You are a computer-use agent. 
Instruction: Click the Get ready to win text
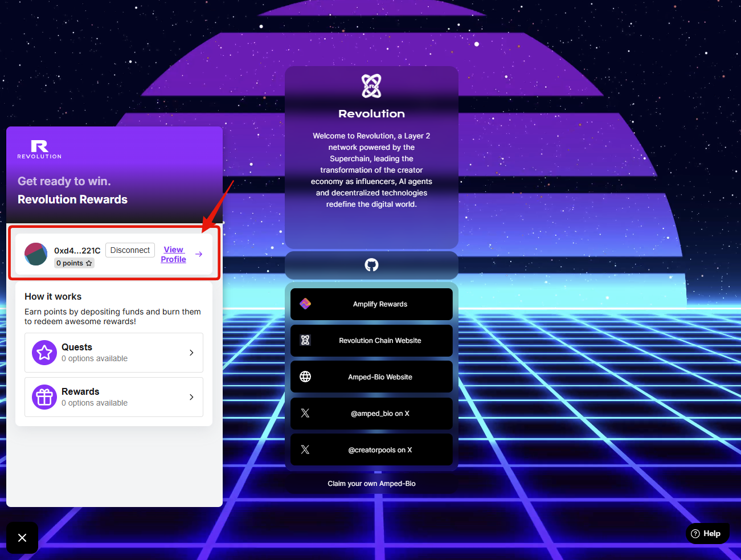[x=64, y=181]
